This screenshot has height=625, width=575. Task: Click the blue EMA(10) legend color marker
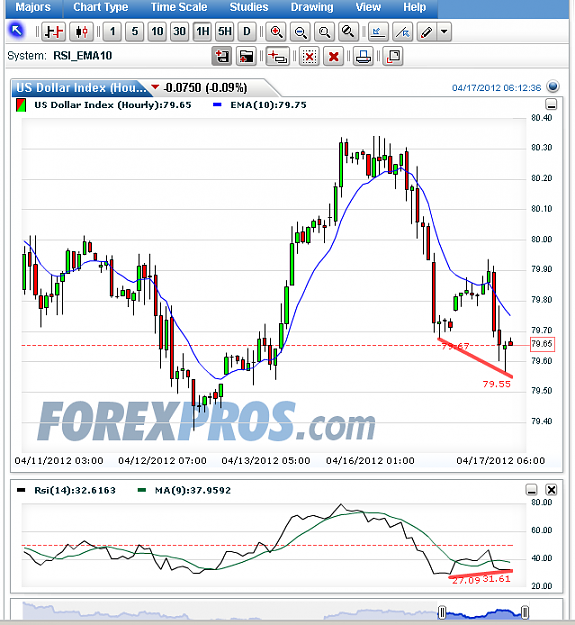(x=218, y=105)
